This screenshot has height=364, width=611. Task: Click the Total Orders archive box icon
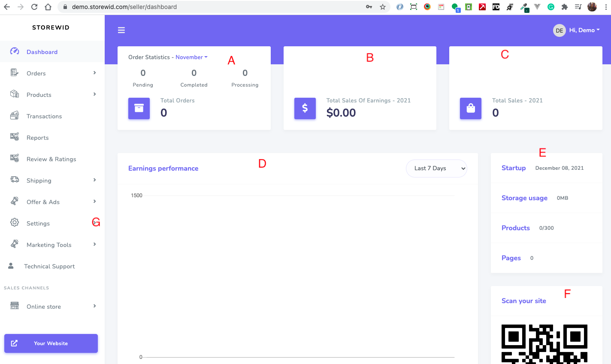click(x=139, y=108)
